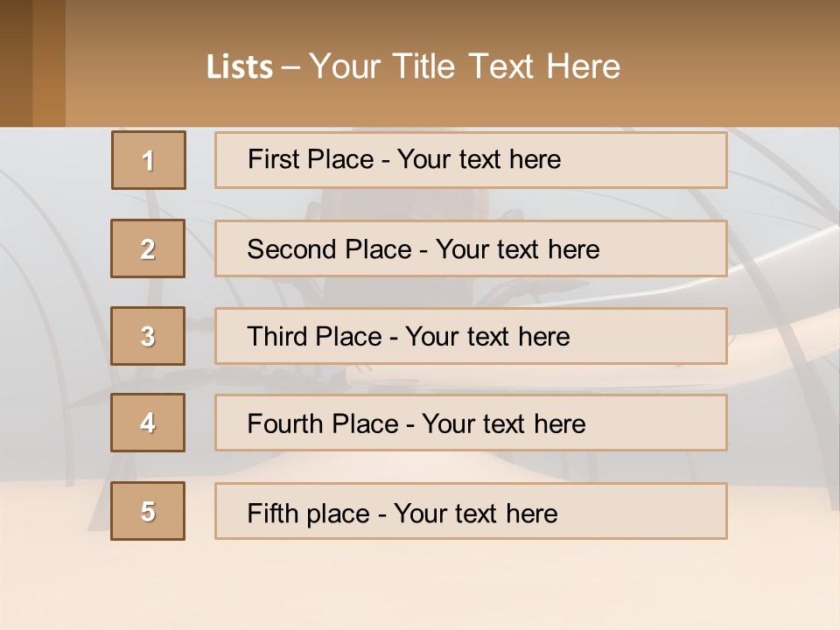Click the word "Fifth" in the last row
Image resolution: width=840 pixels, height=630 pixels.
[x=270, y=513]
